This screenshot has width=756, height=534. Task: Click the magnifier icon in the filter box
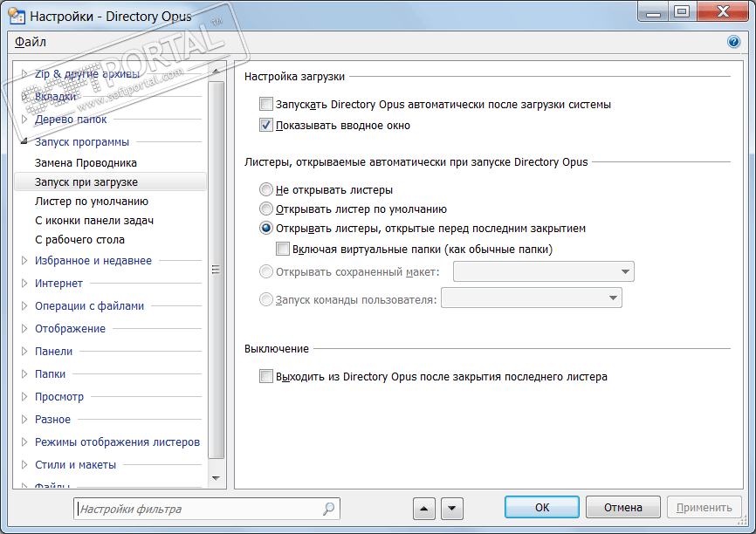[x=329, y=509]
